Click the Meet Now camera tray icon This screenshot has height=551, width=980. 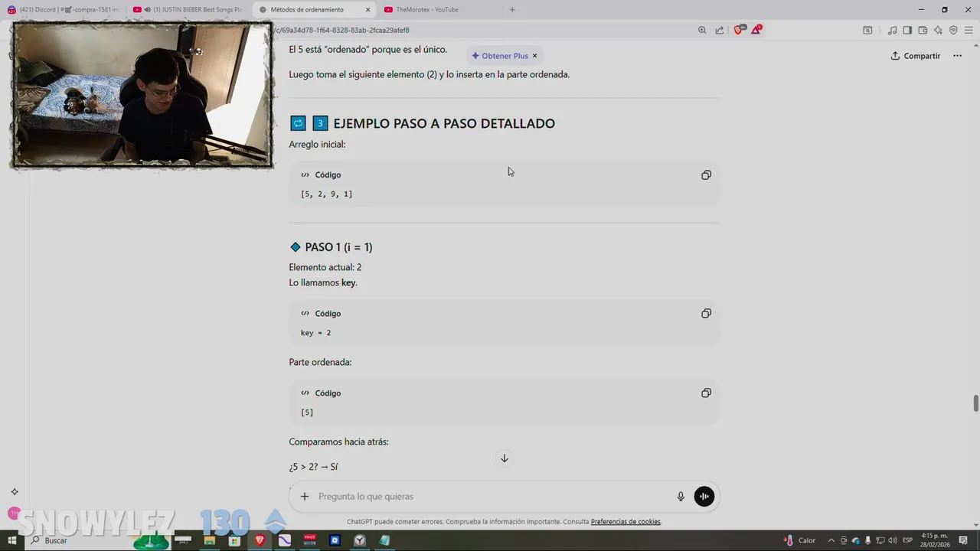pyautogui.click(x=844, y=540)
